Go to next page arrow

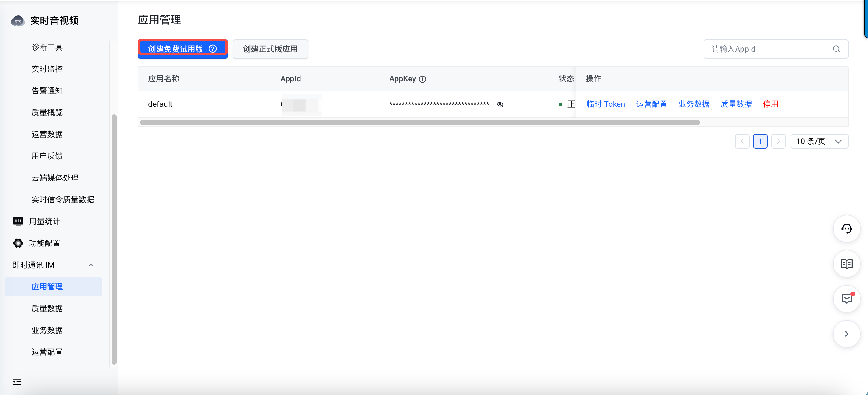[778, 141]
